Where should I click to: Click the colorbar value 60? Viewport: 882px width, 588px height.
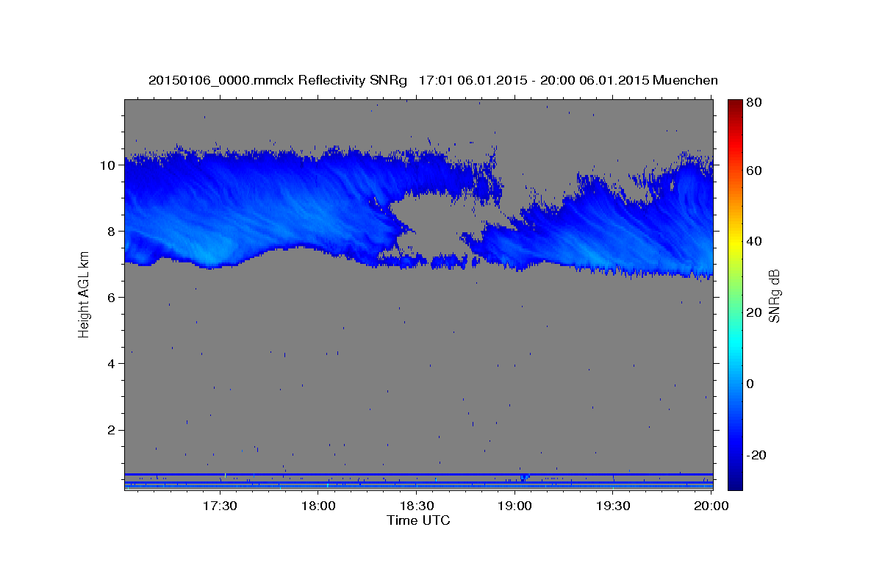point(753,171)
